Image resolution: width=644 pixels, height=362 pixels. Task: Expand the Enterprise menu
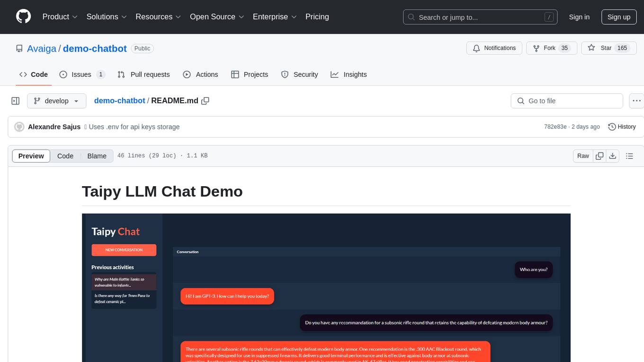[275, 17]
